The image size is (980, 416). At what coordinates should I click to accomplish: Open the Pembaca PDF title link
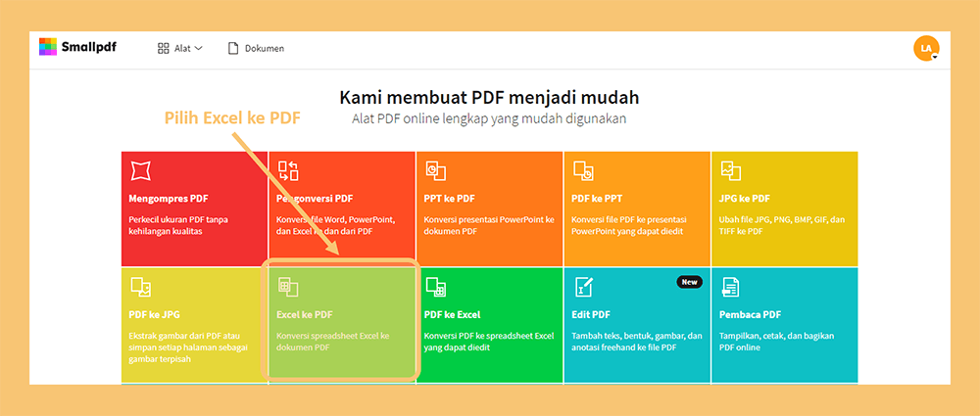tap(750, 315)
